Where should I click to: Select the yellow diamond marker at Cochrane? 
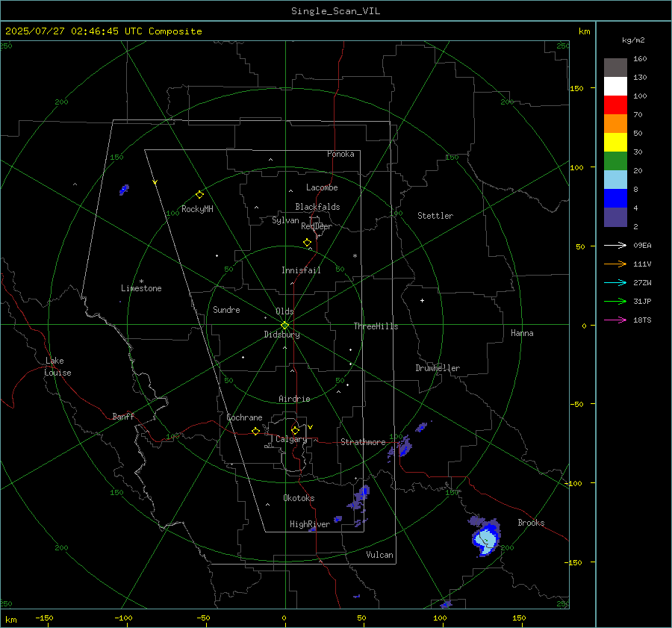click(256, 432)
